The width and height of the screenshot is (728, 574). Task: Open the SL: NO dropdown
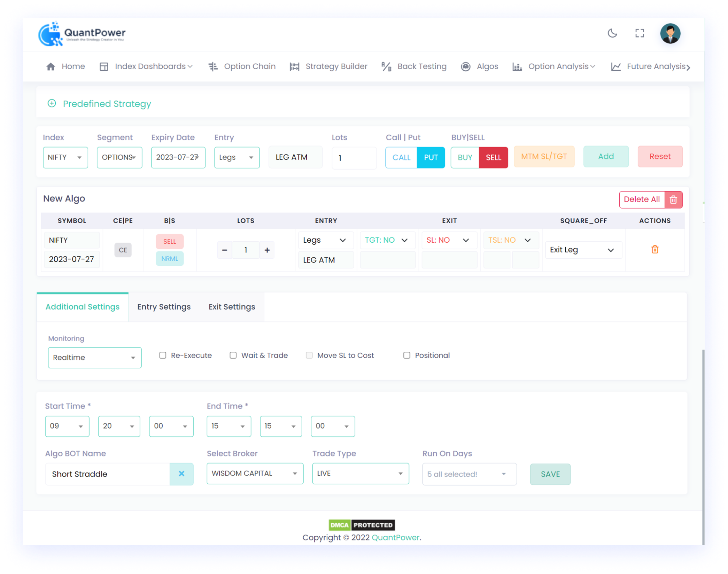449,240
